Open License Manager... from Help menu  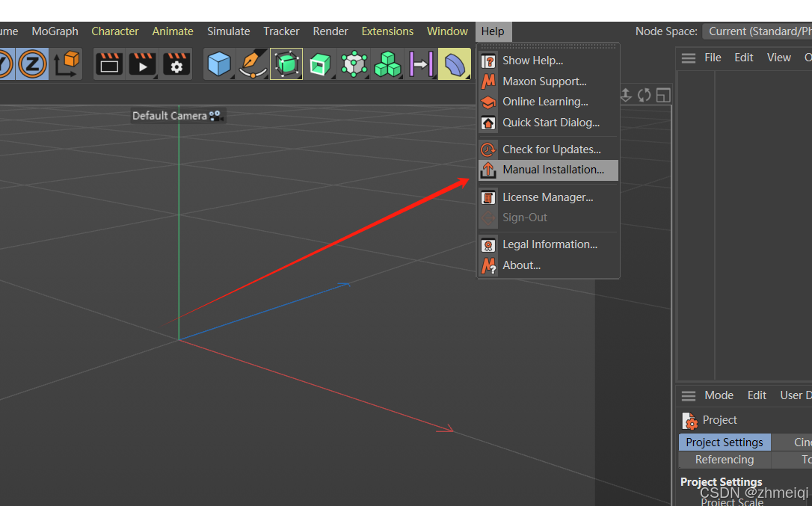(x=548, y=197)
